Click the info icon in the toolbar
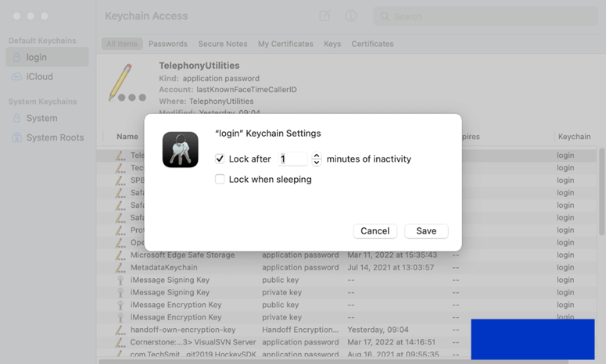Image resolution: width=606 pixels, height=364 pixels. click(x=350, y=16)
